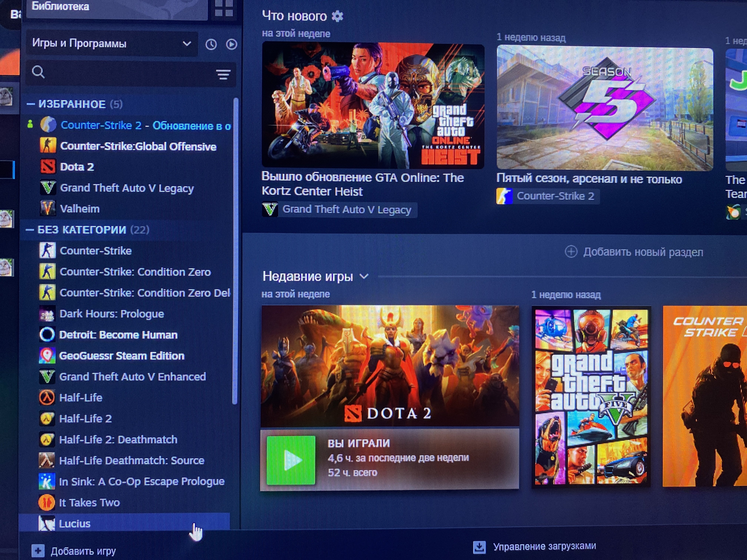Click the Dota 2 red icon in the list
The image size is (747, 560).
48,166
